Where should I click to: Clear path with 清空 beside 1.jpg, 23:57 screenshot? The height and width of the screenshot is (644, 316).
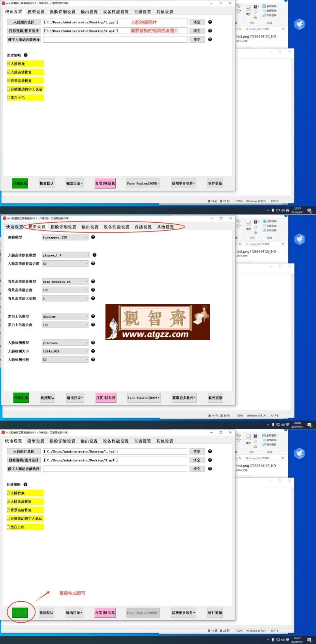197,451
